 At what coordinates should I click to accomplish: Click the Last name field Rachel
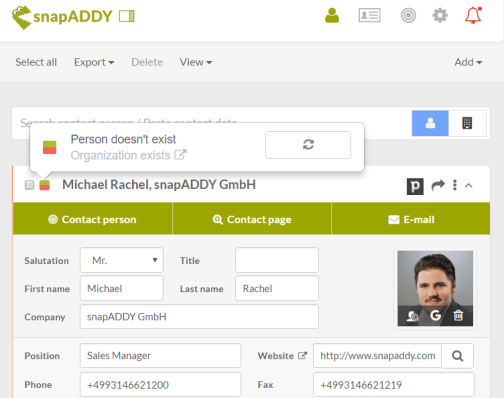[x=277, y=288]
